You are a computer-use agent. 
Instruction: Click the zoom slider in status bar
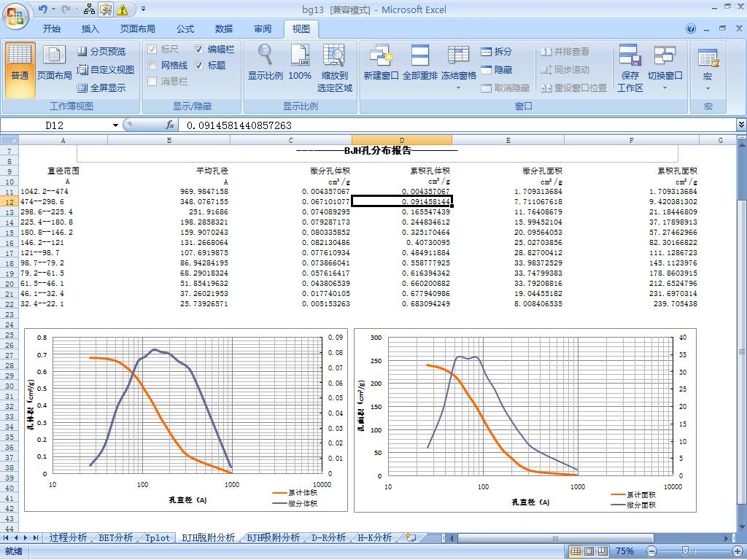(x=684, y=551)
